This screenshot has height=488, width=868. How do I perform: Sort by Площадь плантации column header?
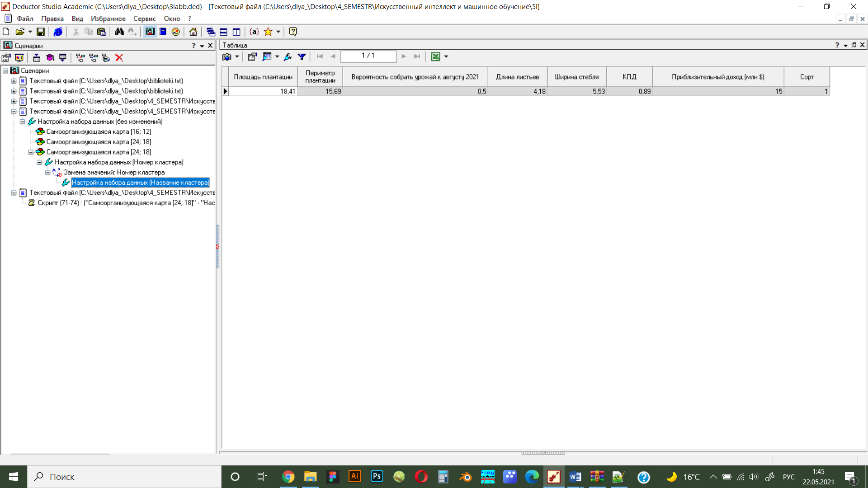coord(263,77)
